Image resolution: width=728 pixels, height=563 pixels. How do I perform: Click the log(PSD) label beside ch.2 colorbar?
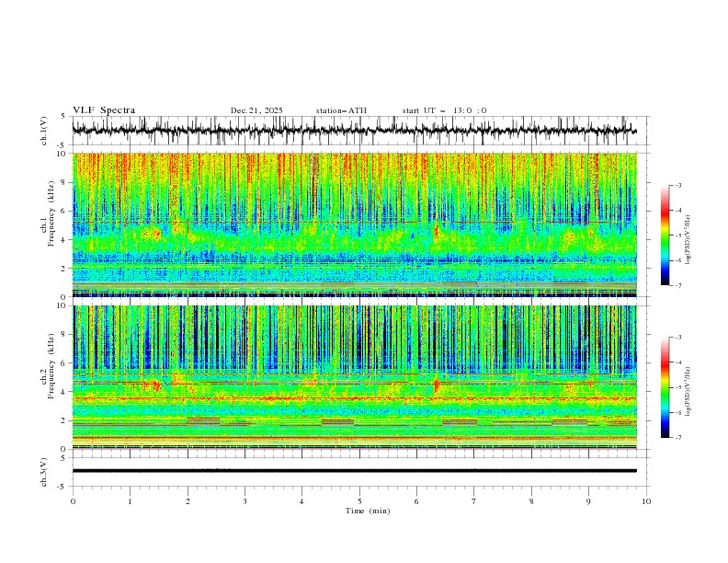(688, 392)
